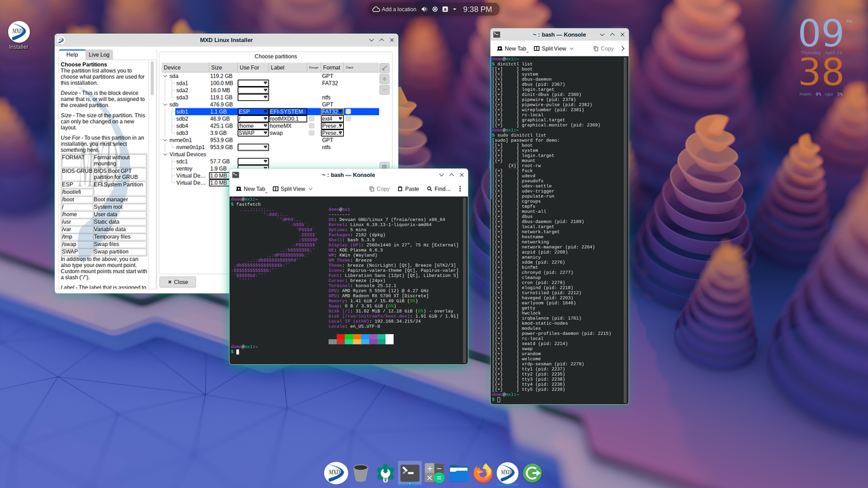Screen dimensions: 868x488
Task: Click the Close button in installer
Action: click(178, 282)
